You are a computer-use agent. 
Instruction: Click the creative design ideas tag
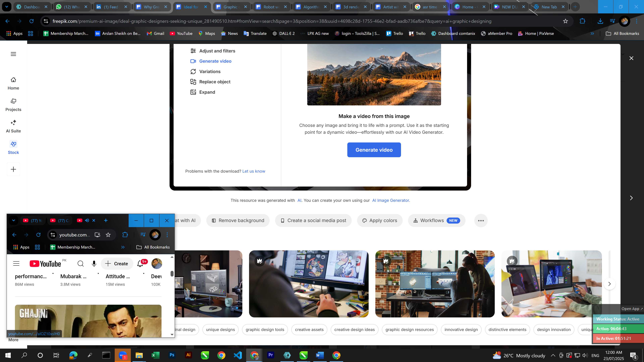click(x=354, y=330)
